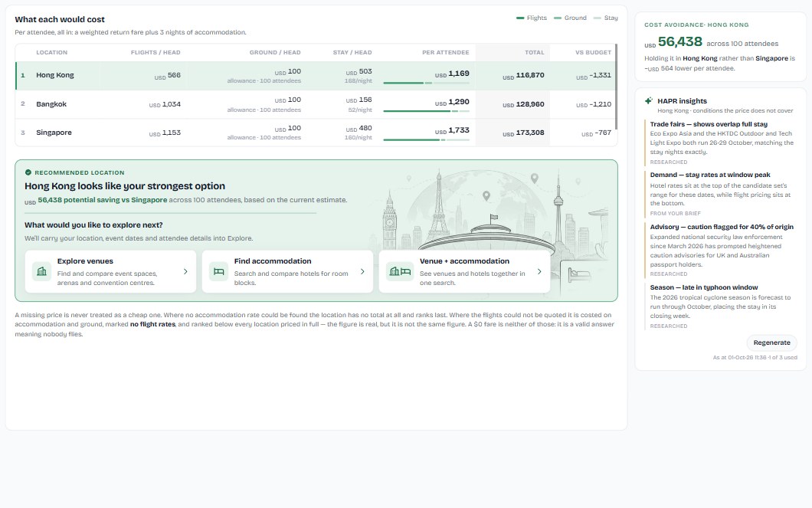812x508 pixels.
Task: Click the GROUND / HEAD column header
Action: coord(275,52)
